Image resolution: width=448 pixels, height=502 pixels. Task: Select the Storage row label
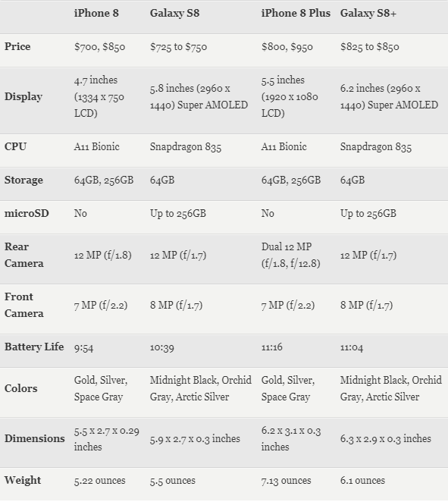coord(23,180)
